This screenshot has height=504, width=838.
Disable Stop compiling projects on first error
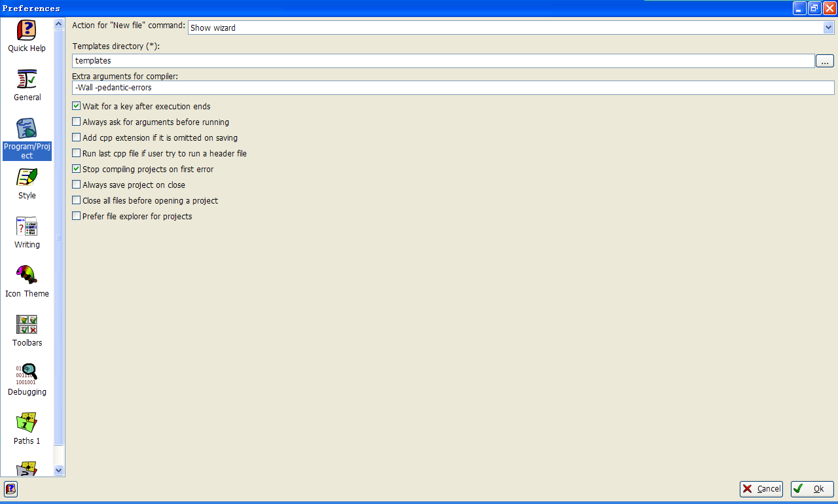tap(77, 169)
